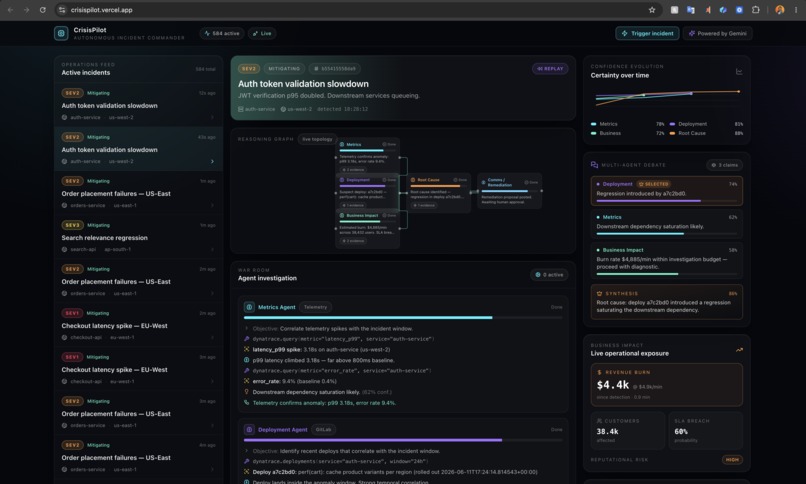806x484 pixels.
Task: Click the dollar icon beside Revenue Burn
Action: [x=599, y=372]
